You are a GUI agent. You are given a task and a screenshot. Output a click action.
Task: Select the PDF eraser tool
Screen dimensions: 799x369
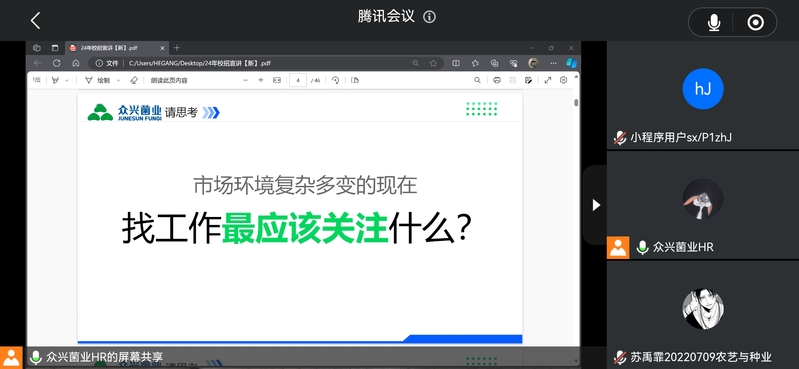[134, 80]
